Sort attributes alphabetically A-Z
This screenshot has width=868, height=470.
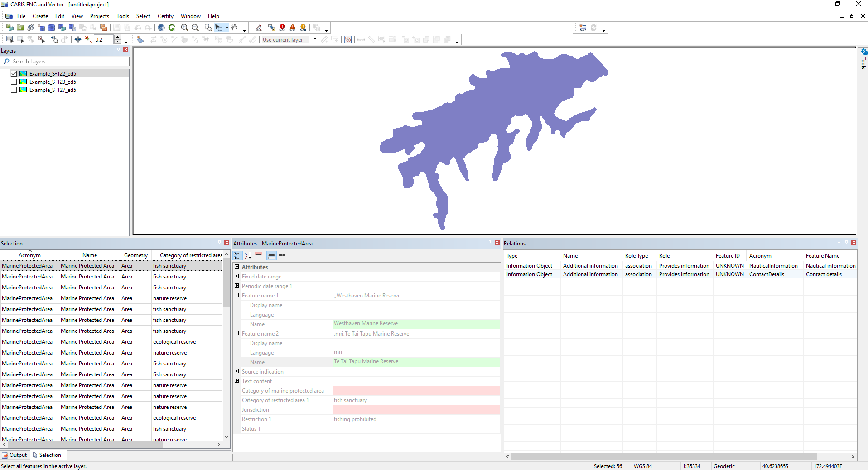(x=248, y=255)
